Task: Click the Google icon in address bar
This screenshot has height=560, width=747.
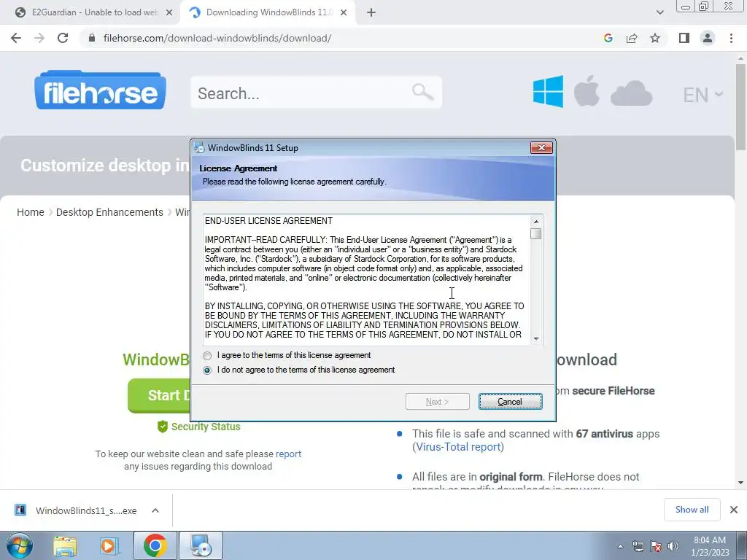Action: 608,38
